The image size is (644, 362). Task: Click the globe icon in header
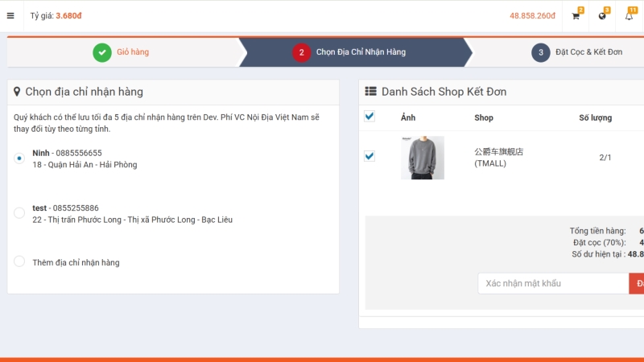click(x=602, y=16)
